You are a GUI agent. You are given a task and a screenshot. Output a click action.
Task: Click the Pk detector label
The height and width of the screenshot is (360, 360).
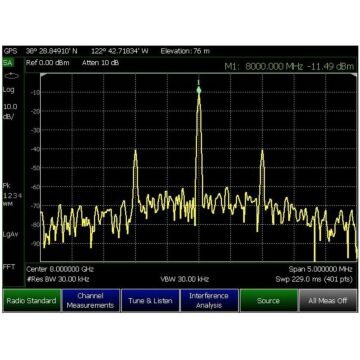(7, 186)
